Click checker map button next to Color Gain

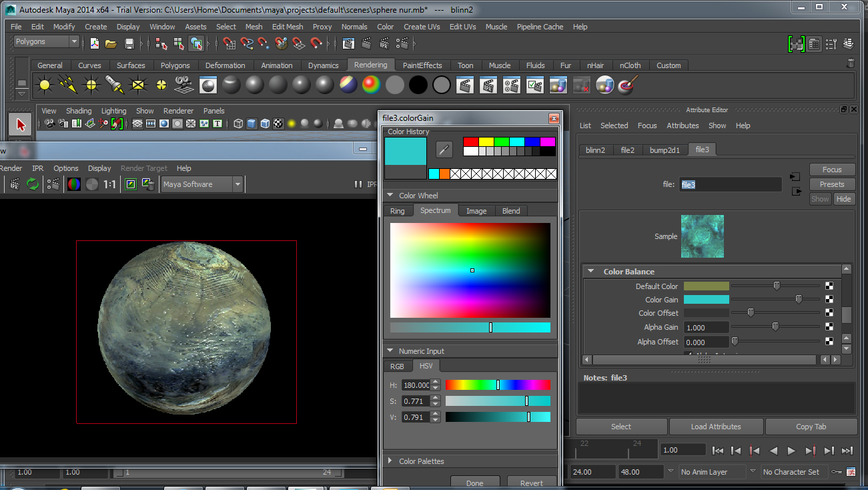(x=829, y=300)
